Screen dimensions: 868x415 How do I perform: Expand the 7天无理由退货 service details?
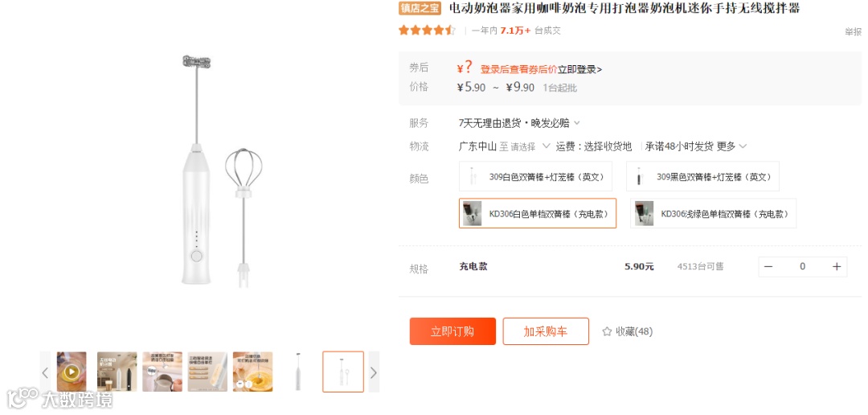519,123
